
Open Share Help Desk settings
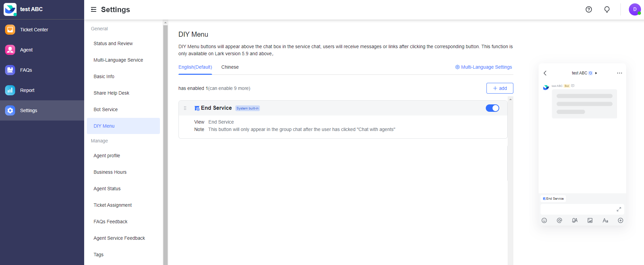point(123,93)
